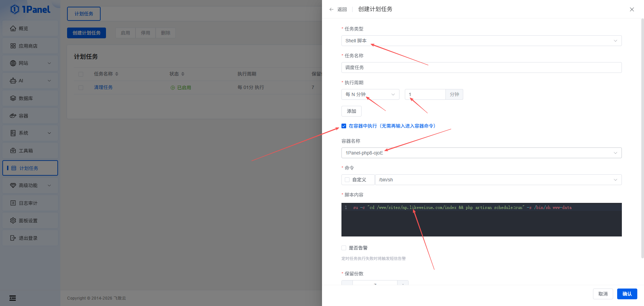The image size is (644, 306).
Task: Click the gear icon for 面板设置
Action: pos(13,221)
